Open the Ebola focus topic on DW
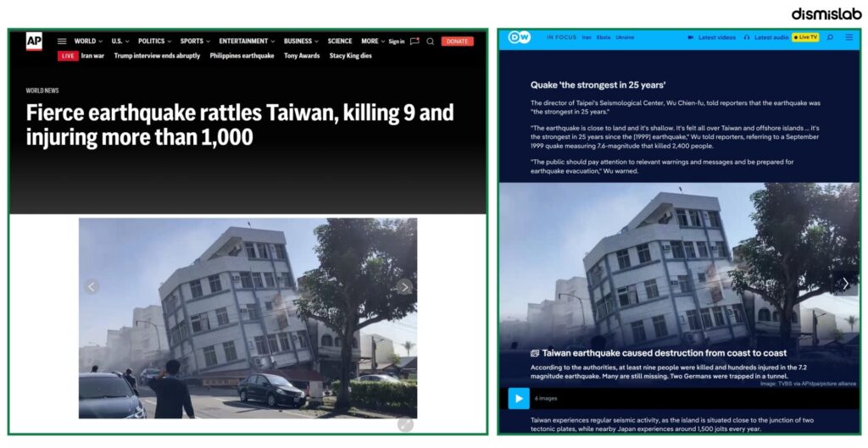868x448 pixels. click(x=604, y=37)
